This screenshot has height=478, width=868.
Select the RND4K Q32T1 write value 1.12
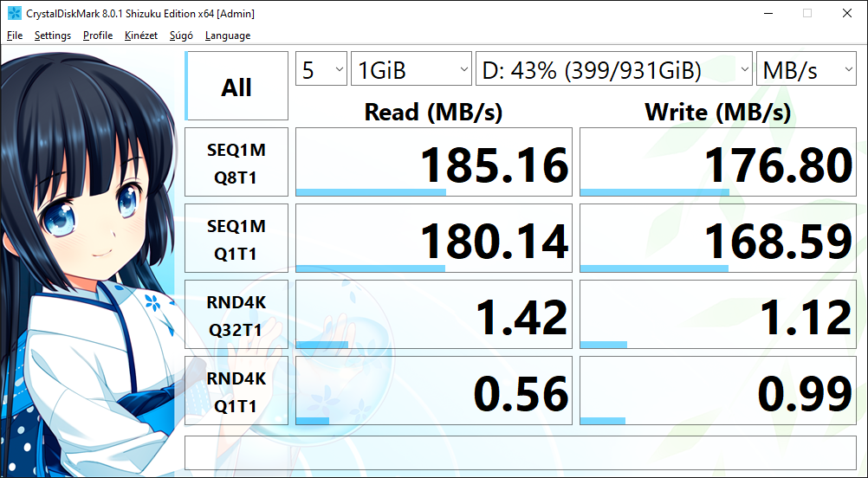click(718, 315)
